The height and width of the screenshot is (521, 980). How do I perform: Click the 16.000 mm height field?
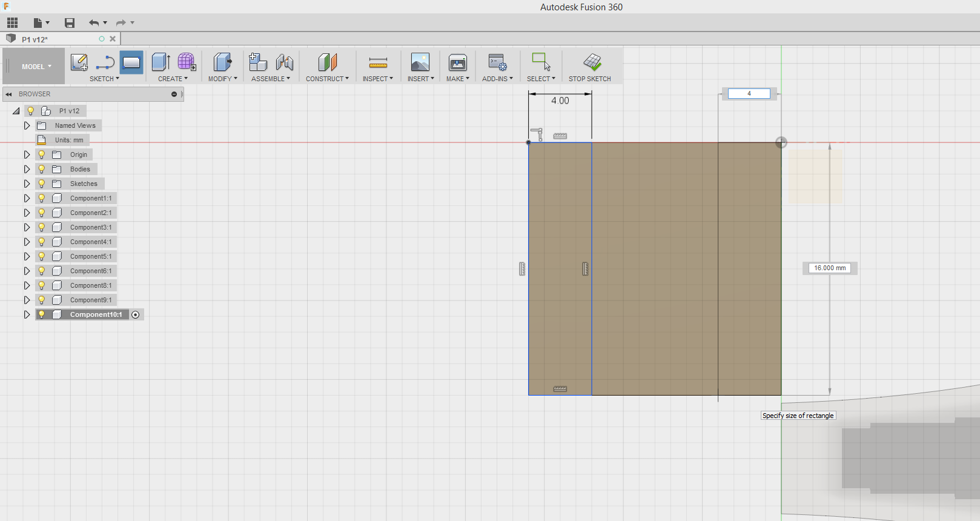(x=830, y=268)
